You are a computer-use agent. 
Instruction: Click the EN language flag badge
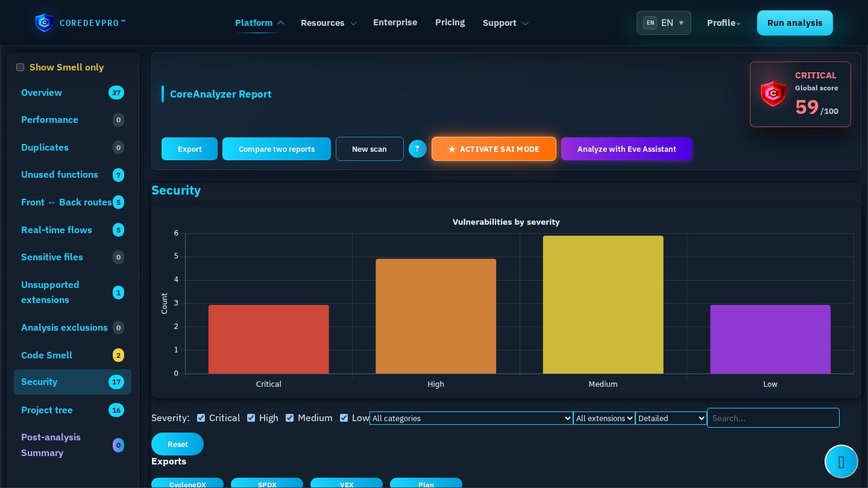coord(650,23)
